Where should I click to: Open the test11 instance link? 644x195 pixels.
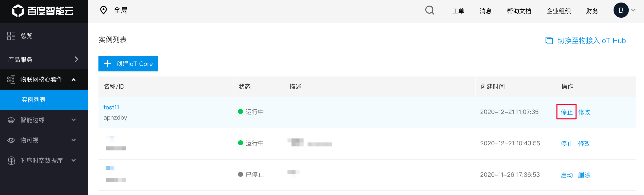point(111,107)
